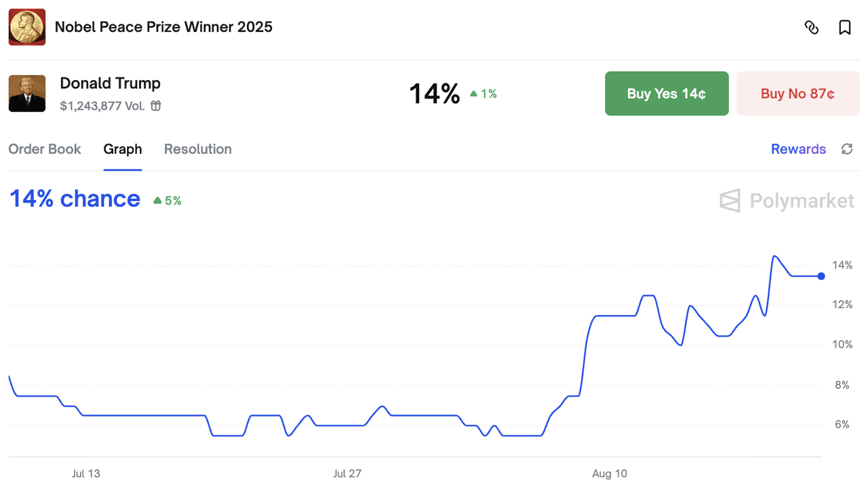This screenshot has height=481, width=868.
Task: Click the gift icon beside the volume
Action: point(156,106)
